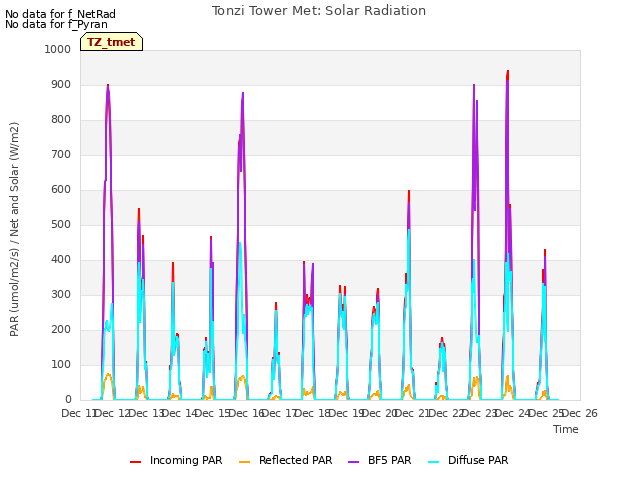Viewport: 640px width, 480px height.
Task: Click the y-axis tick value 400
Action: [61, 260]
